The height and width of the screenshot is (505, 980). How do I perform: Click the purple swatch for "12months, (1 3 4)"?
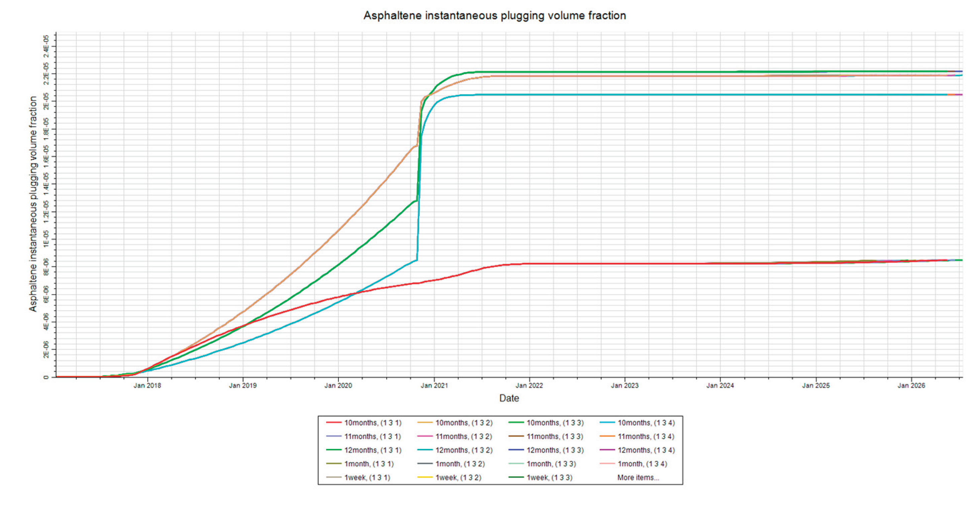click(607, 450)
